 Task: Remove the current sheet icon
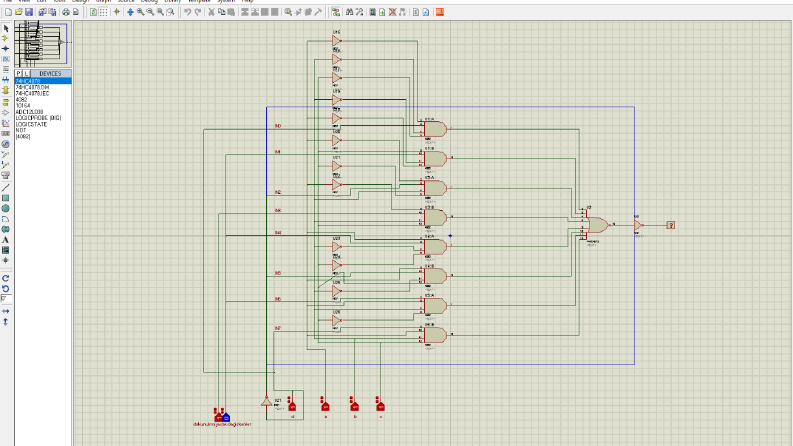(392, 12)
